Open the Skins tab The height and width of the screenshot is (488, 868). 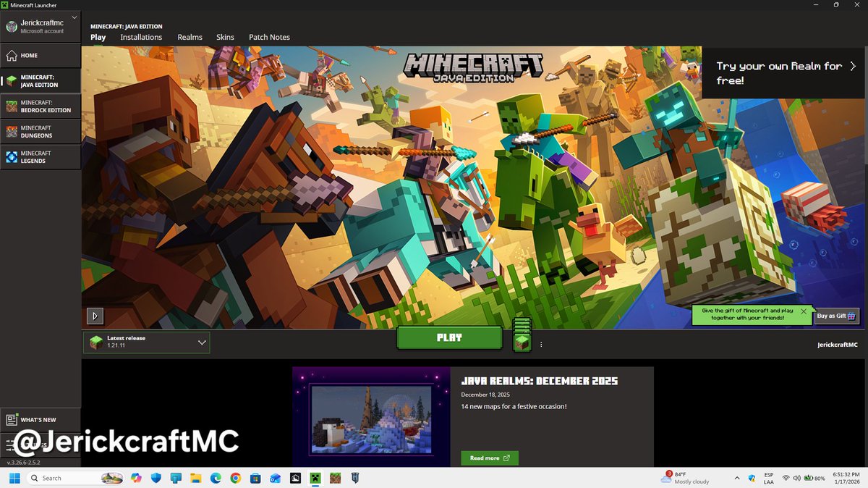point(225,37)
